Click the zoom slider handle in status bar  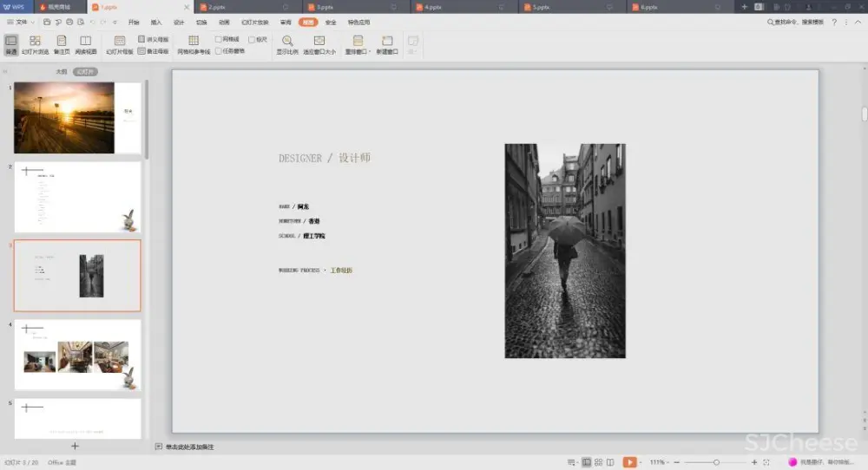(x=716, y=462)
